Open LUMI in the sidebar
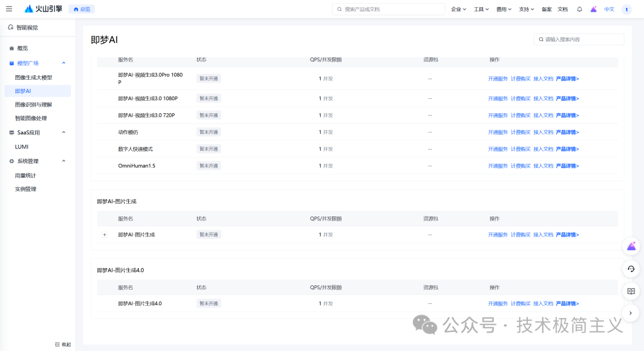644x351 pixels. (22, 147)
